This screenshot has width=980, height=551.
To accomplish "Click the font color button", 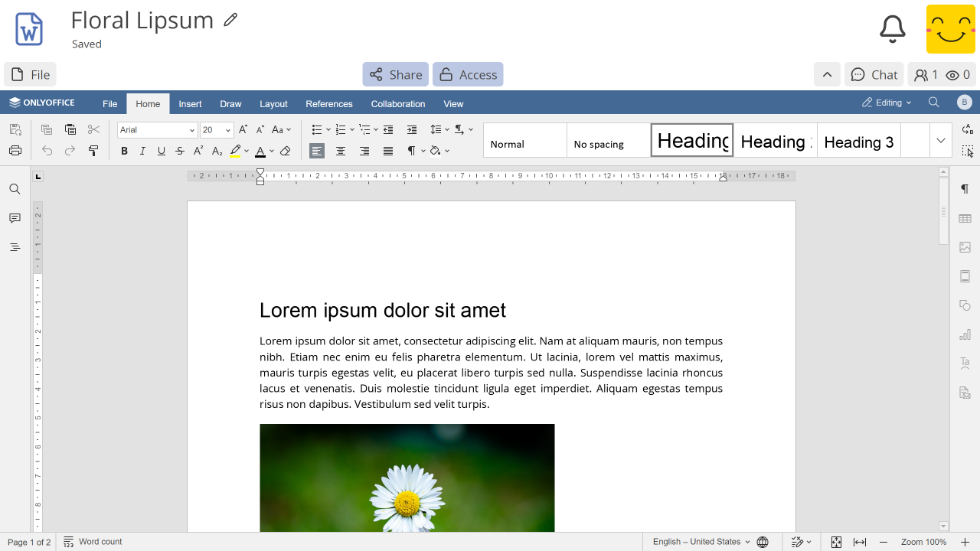I will tap(260, 151).
